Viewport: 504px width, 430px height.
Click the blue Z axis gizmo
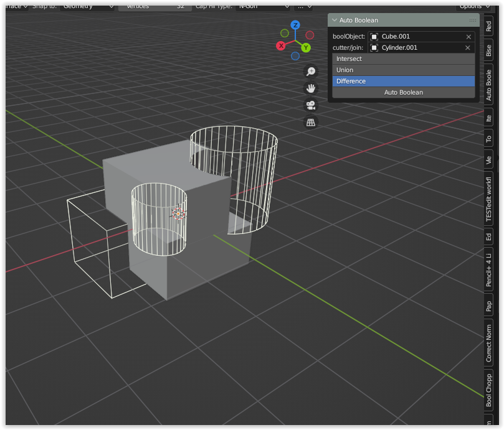[x=295, y=25]
